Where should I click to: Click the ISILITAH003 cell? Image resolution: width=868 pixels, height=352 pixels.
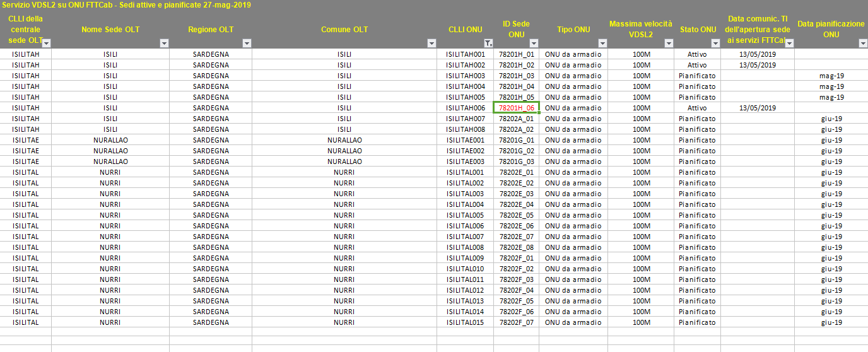click(466, 76)
